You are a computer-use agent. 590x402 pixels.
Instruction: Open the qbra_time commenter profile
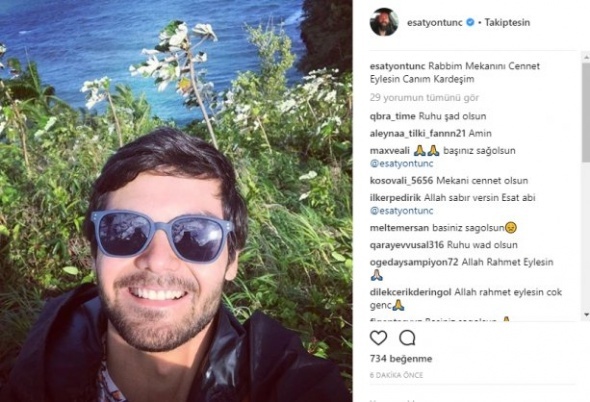click(x=392, y=116)
